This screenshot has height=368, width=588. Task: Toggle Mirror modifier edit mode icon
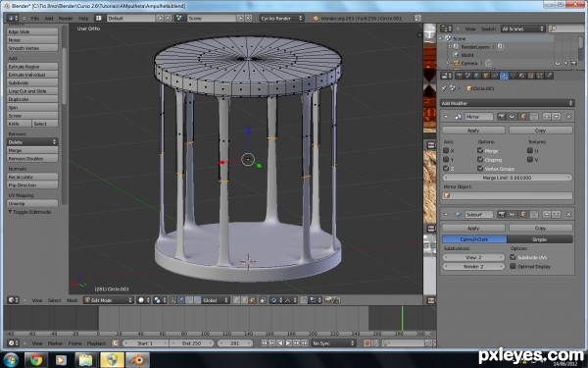pos(523,117)
